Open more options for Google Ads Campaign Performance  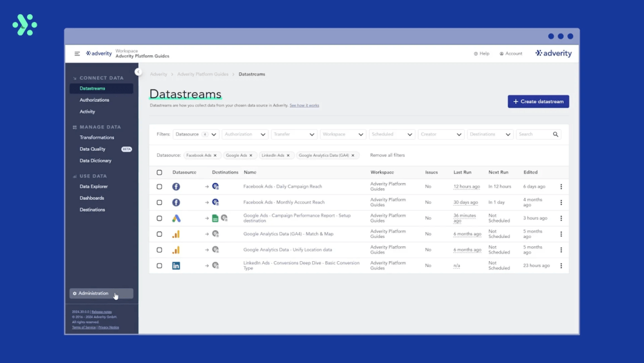561,219
